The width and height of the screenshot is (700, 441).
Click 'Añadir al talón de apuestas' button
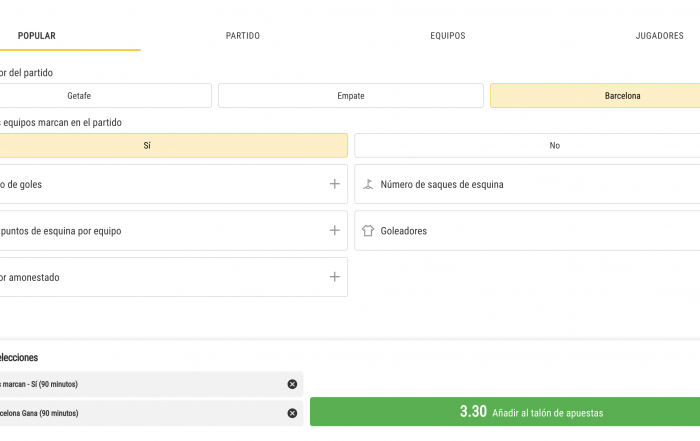505,412
